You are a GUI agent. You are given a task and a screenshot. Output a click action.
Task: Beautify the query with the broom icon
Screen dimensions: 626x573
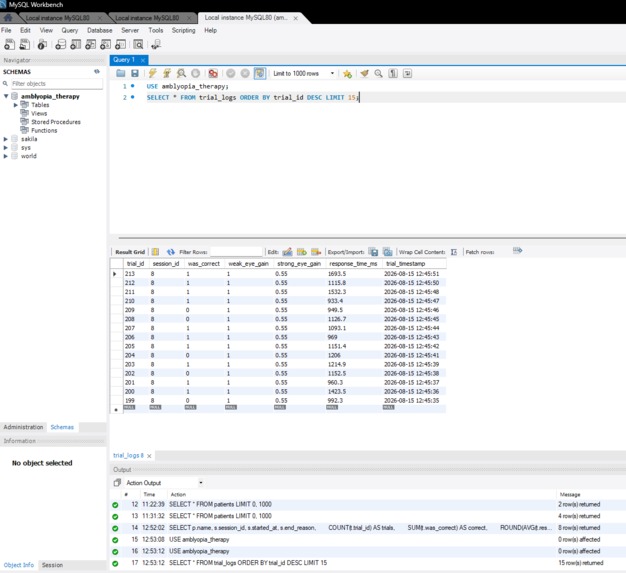click(x=364, y=73)
